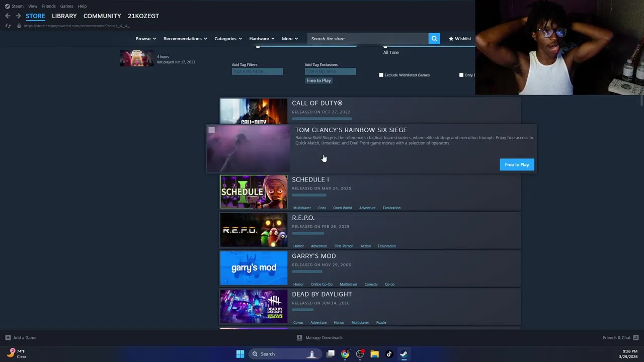Open the R.E.P.O. game thumbnail
Screen dimensions: 644x362
click(x=254, y=230)
